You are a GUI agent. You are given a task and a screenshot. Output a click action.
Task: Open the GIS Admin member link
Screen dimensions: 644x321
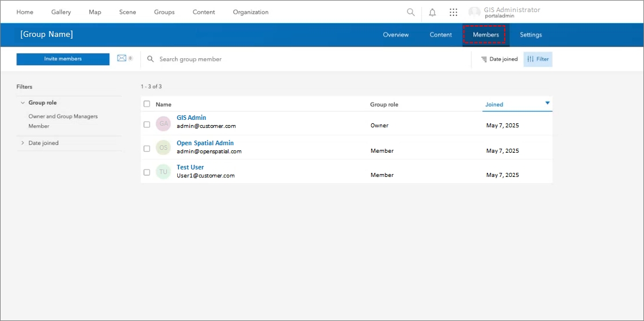[192, 118]
